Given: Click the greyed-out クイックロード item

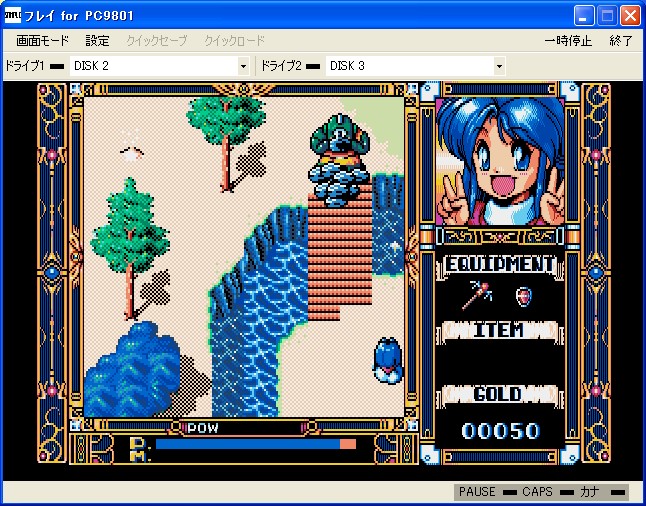Looking at the screenshot, I should coord(234,41).
